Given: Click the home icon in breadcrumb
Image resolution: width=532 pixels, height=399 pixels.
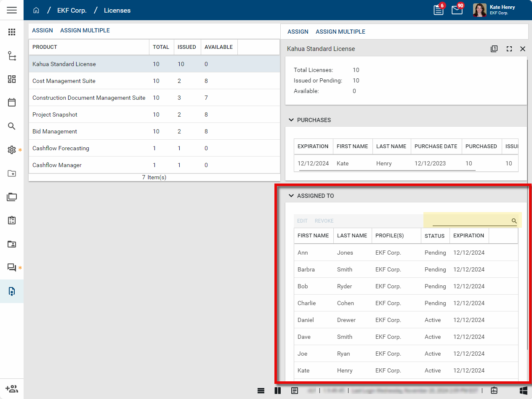Looking at the screenshot, I should click(x=36, y=10).
